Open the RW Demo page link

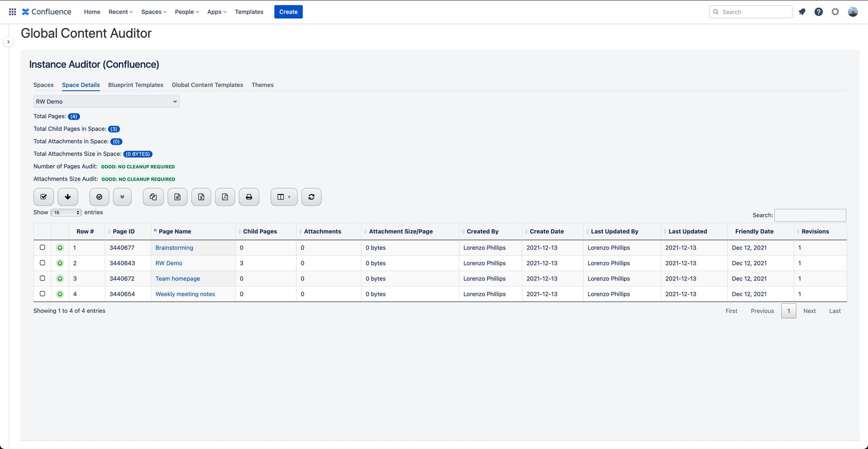tap(169, 263)
